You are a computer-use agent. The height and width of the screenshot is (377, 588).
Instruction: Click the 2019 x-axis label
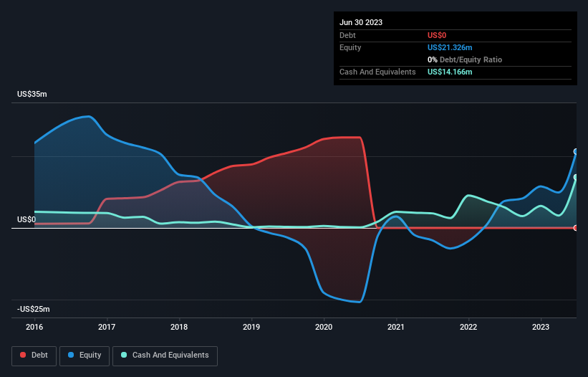(x=251, y=327)
